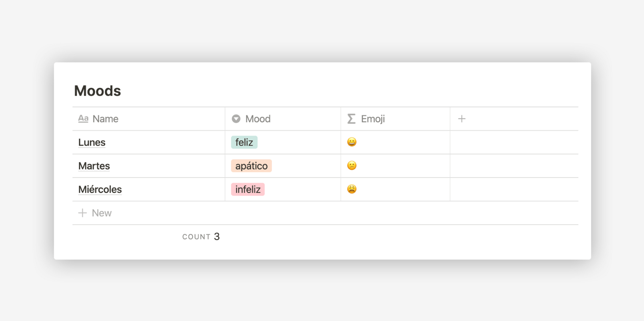Viewport: 644px width, 321px height.
Task: Click the Count 3 calculation at the bottom
Action: (201, 236)
